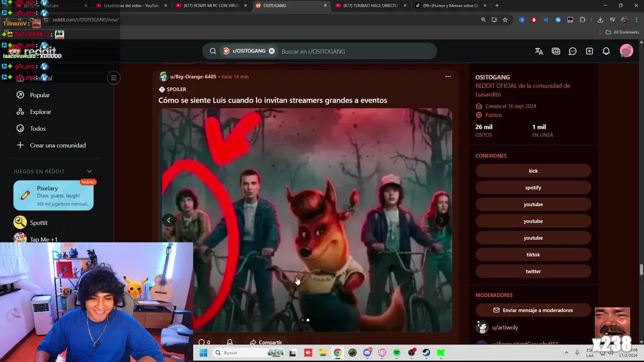The image size is (644, 362).
Task: Click the Reddit advertise (AD) icon
Action: pyautogui.click(x=556, y=51)
